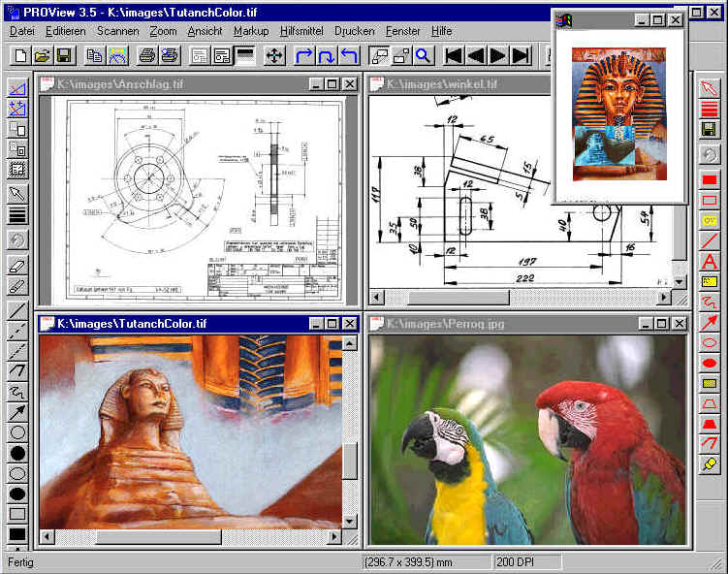Select the black filled circle tool
The height and width of the screenshot is (574, 728).
pos(17,453)
